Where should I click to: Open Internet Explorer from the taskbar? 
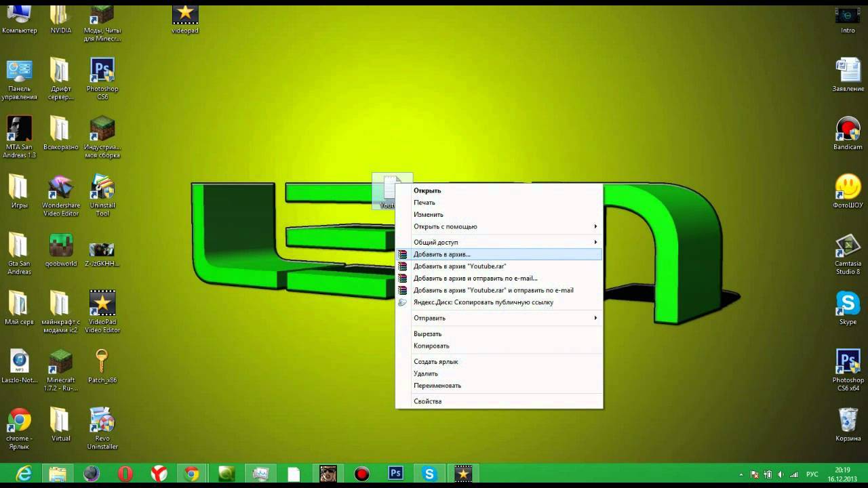pos(24,474)
